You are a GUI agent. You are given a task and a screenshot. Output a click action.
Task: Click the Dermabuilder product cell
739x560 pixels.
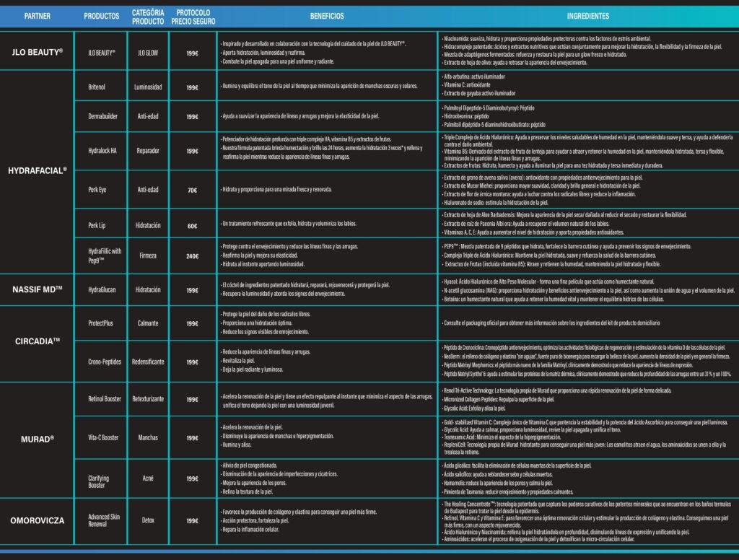pos(101,116)
